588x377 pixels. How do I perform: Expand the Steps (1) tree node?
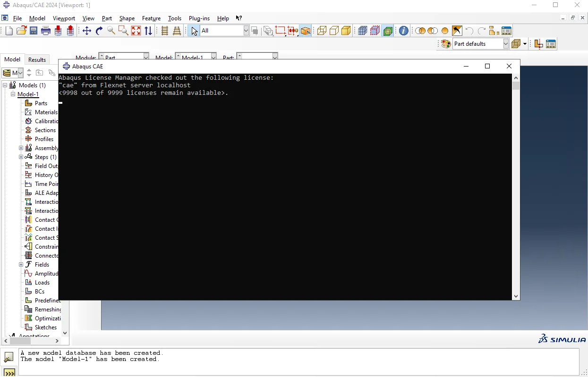21,157
